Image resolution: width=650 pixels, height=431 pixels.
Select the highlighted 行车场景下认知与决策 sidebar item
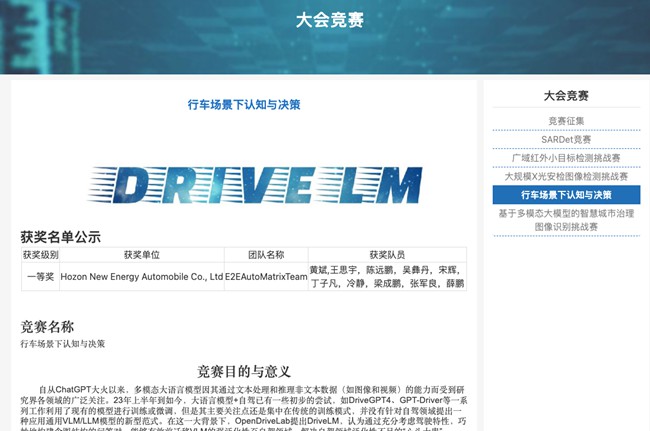[x=566, y=194]
